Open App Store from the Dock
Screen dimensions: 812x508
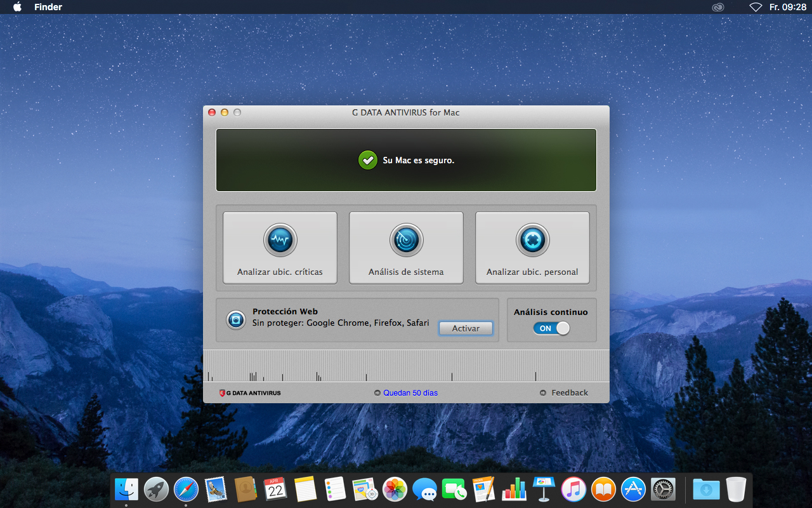[633, 489]
